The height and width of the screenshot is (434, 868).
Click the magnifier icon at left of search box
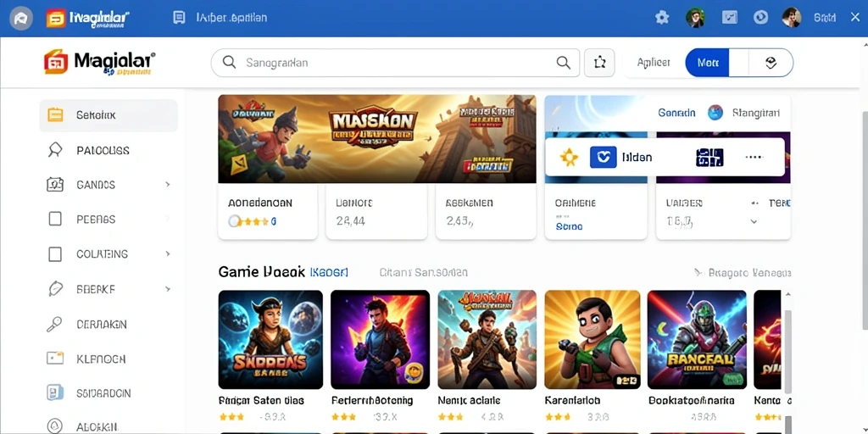[x=229, y=63]
